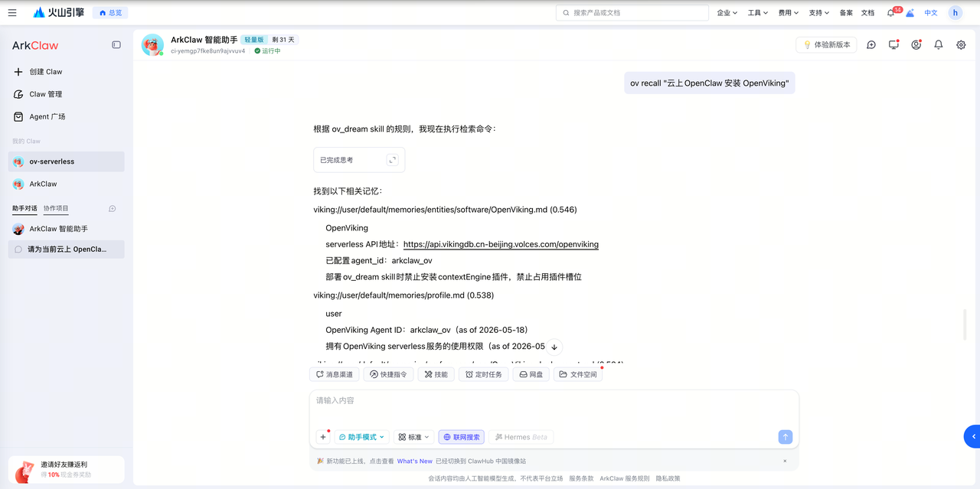Open the 总览 overview button
The image size is (980, 489).
click(x=110, y=13)
